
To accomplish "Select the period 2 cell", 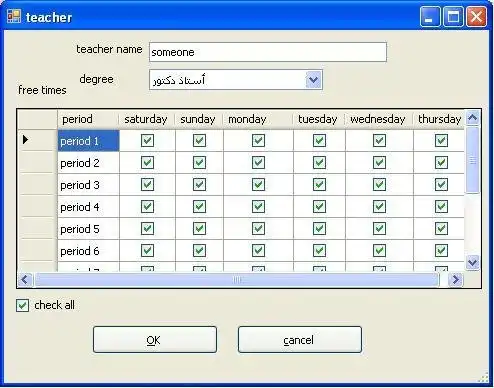I will (88, 163).
